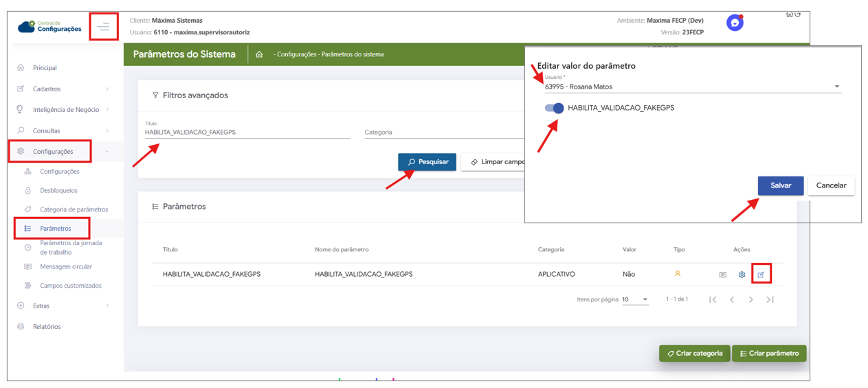Open Relatórios in the sidebar
The width and height of the screenshot is (868, 388).
47,326
